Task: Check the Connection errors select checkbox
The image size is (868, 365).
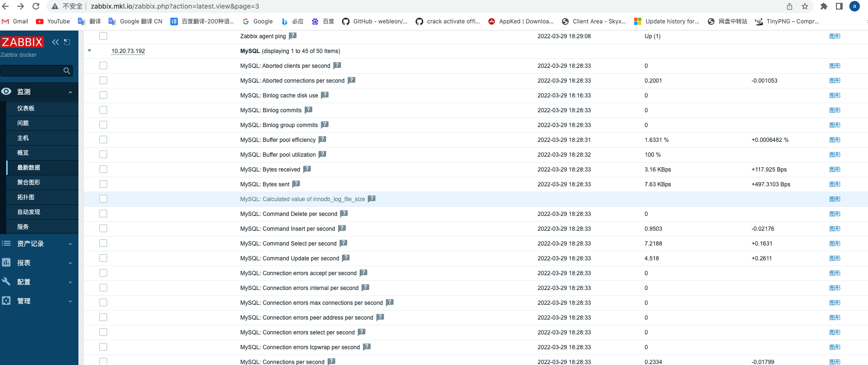Action: coord(103,332)
